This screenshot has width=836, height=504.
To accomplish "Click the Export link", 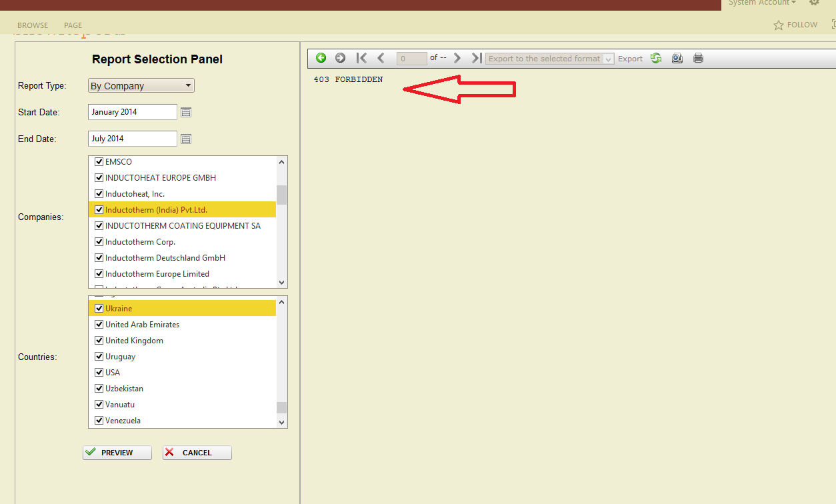I will click(630, 59).
